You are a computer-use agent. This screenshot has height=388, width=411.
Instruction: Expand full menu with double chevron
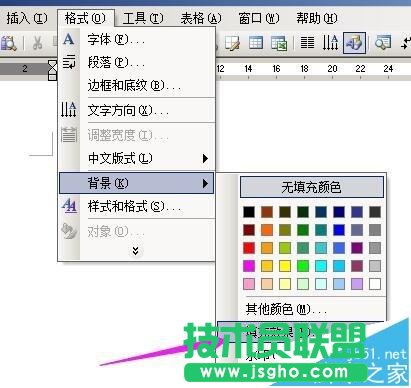[135, 251]
